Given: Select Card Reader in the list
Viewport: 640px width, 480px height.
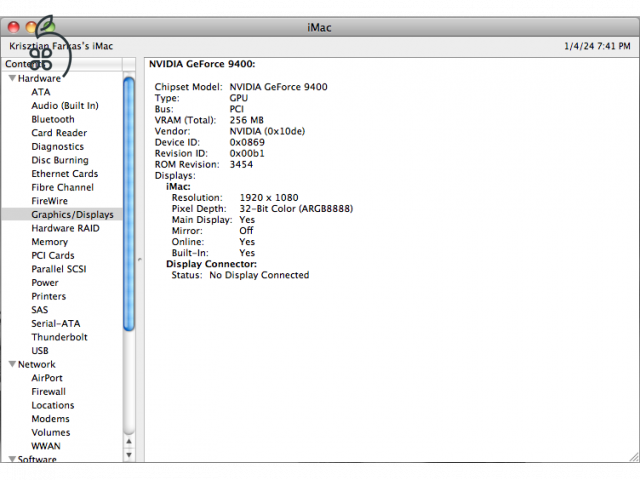Looking at the screenshot, I should pos(59,133).
